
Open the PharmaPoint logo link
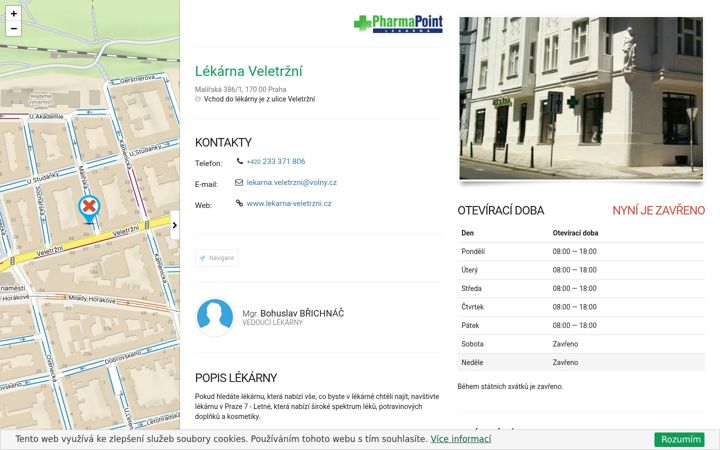point(398,23)
